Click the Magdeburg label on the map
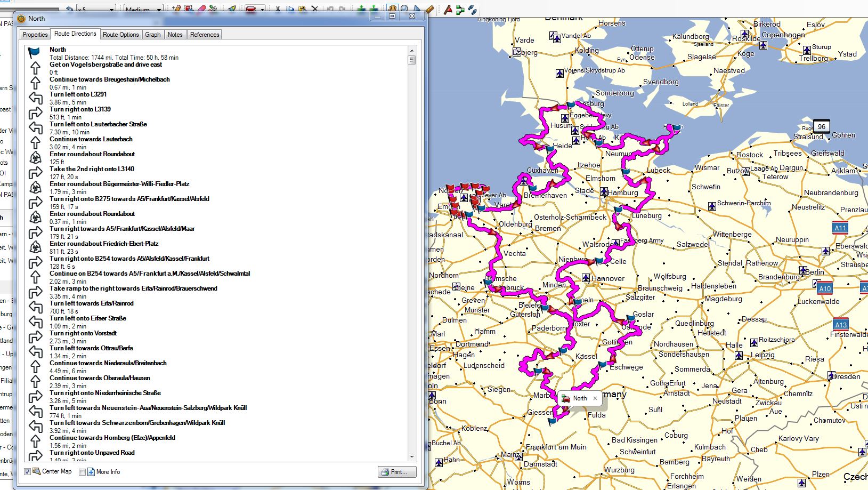Screen dimensions: 868x490 tap(723, 299)
